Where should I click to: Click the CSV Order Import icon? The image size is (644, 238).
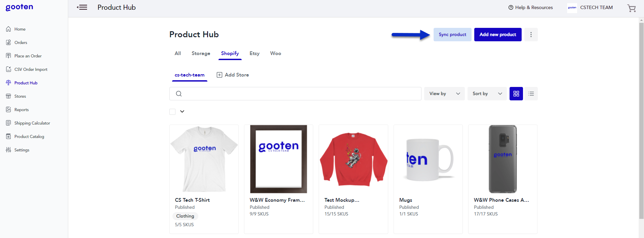click(x=8, y=69)
